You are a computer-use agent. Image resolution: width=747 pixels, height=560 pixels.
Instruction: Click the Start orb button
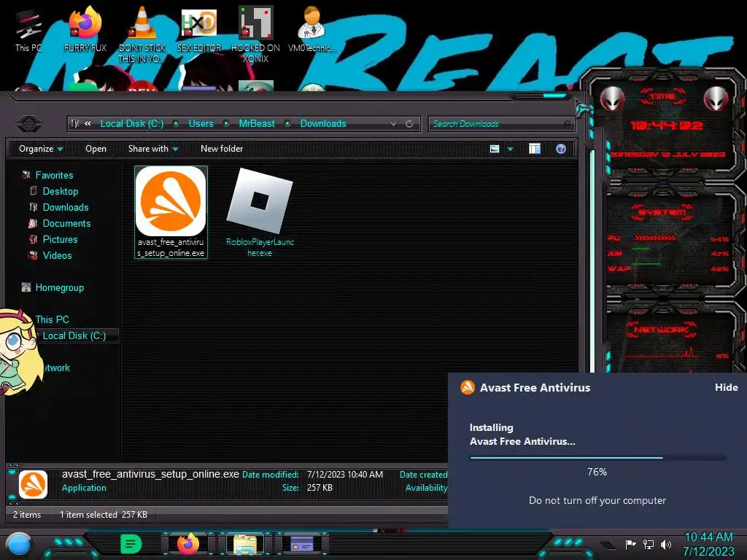tap(19, 544)
